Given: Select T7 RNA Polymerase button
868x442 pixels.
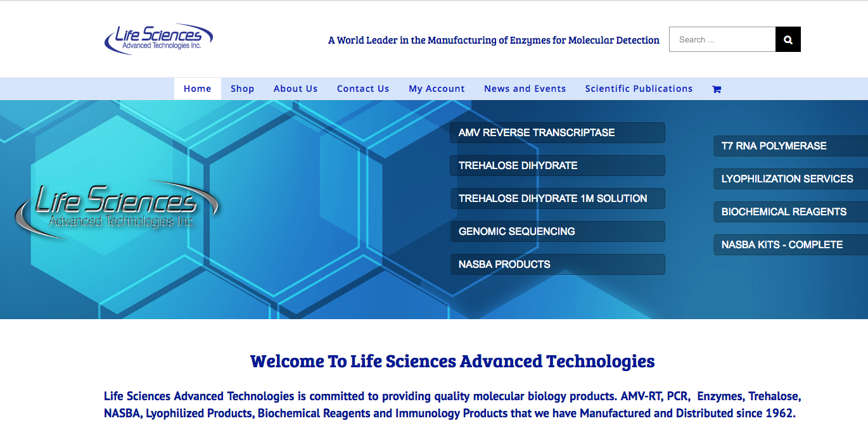Looking at the screenshot, I should pyautogui.click(x=791, y=146).
